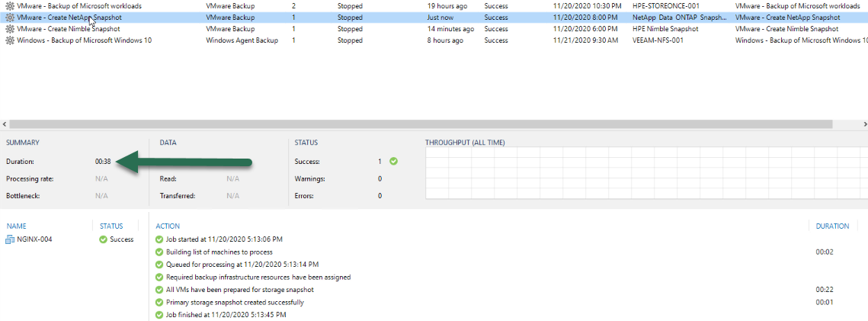Click the Read label in Data section
Image resolution: width=868 pixels, height=321 pixels.
click(168, 178)
